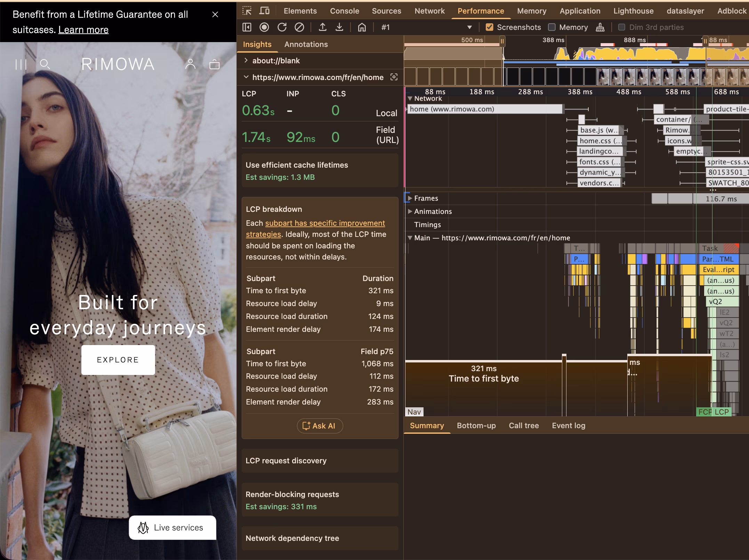
Task: Upload a performance profile
Action: tap(323, 27)
